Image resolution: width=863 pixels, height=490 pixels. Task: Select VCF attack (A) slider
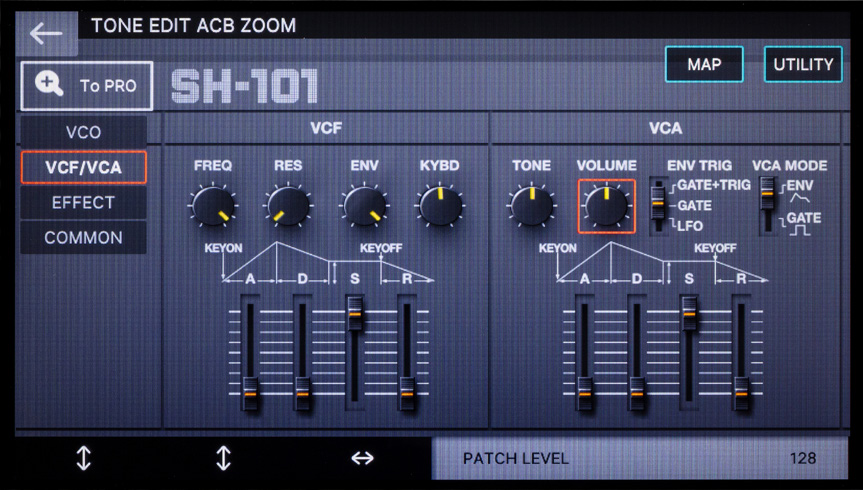(x=250, y=353)
